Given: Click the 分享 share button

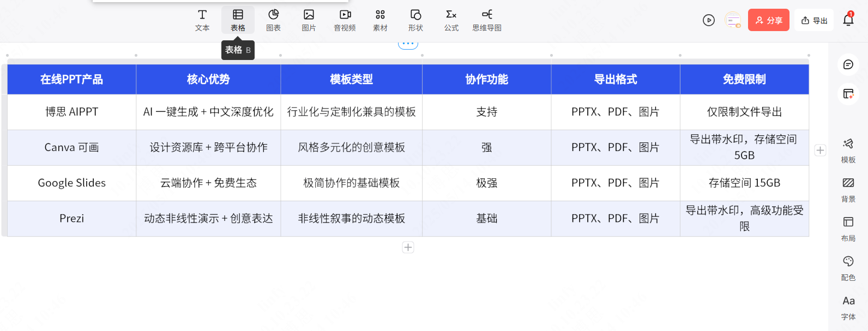Looking at the screenshot, I should (769, 20).
